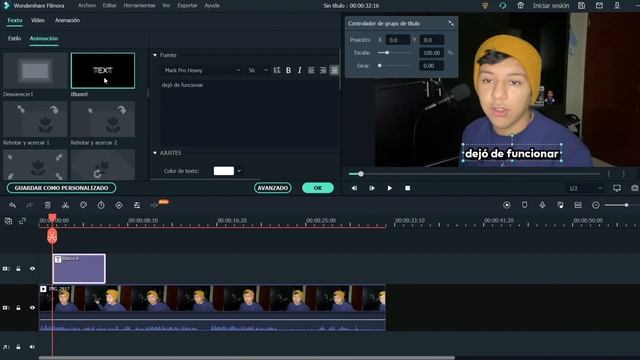The height and width of the screenshot is (360, 640).
Task: Open line spacing text option icon
Action: (277, 70)
